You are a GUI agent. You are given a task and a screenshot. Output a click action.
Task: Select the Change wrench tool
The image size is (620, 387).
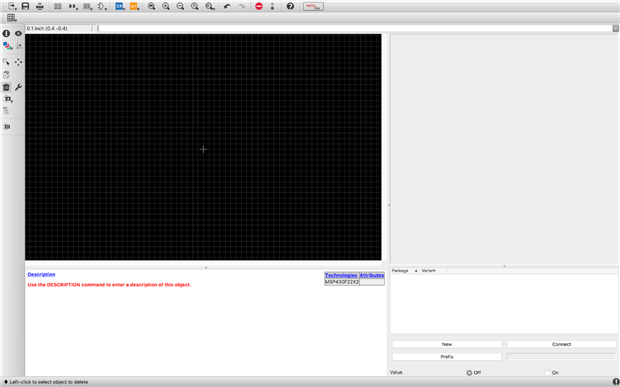point(19,87)
